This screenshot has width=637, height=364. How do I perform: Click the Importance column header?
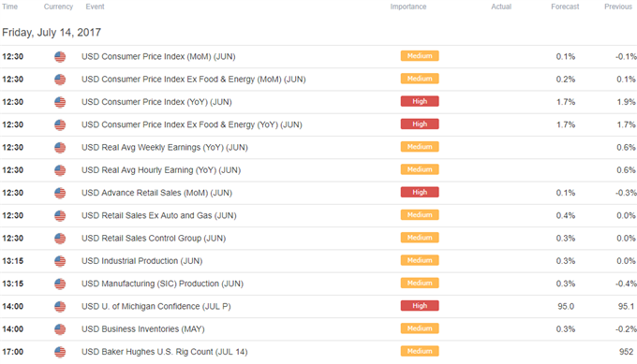coord(408,7)
